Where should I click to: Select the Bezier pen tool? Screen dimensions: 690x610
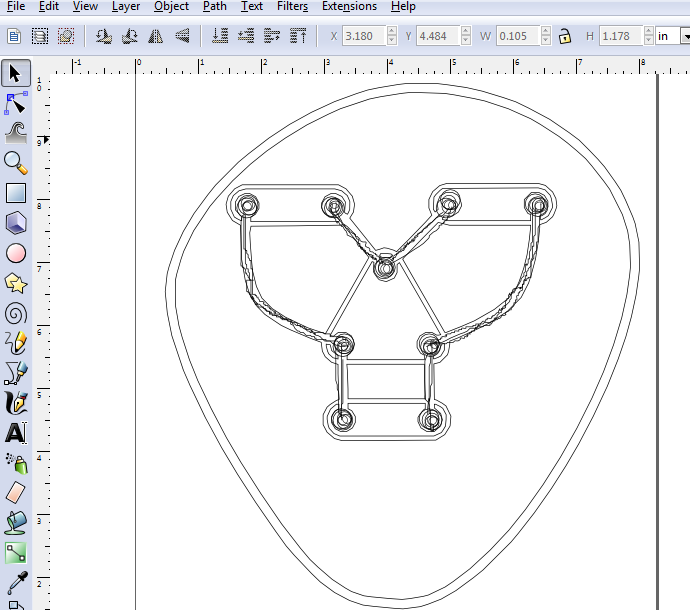point(16,373)
